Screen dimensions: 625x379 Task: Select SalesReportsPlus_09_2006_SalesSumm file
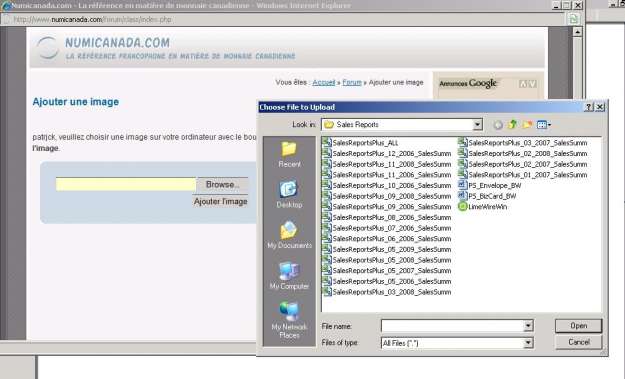(387, 207)
